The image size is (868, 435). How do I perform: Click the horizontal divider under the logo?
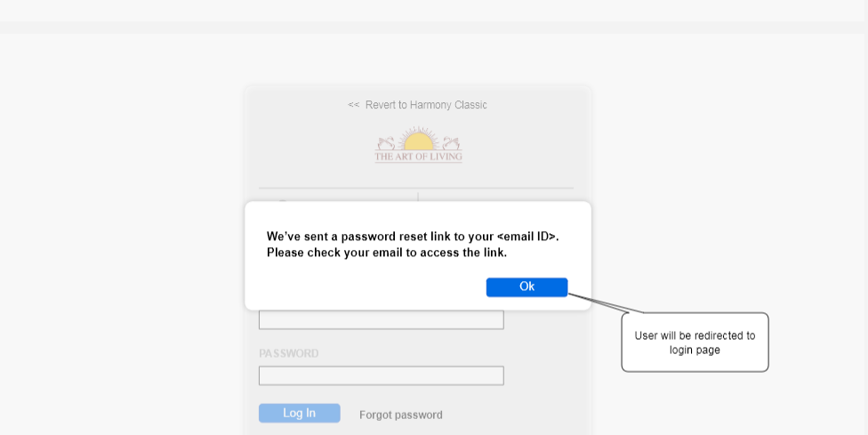coord(416,189)
